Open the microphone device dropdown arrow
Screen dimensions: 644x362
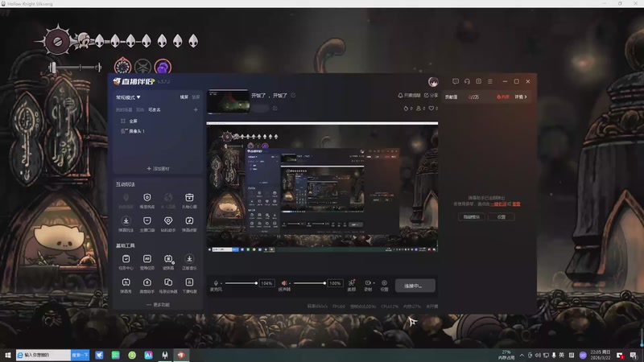pos(221,283)
